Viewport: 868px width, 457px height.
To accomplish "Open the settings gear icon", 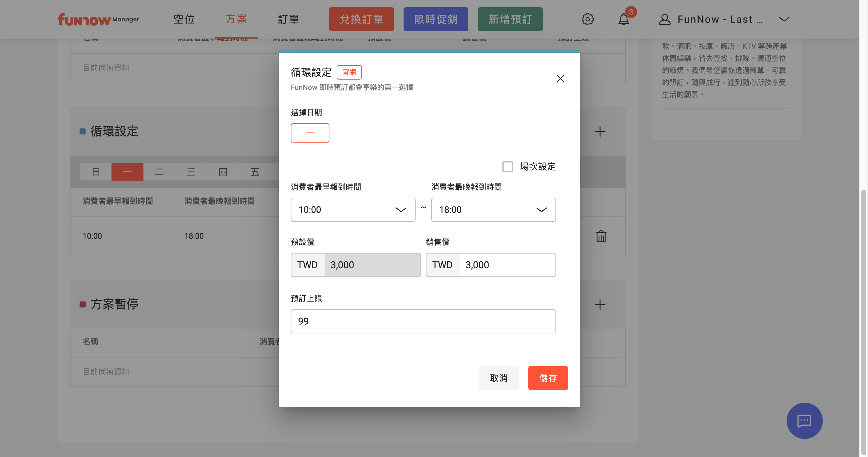I will [587, 19].
